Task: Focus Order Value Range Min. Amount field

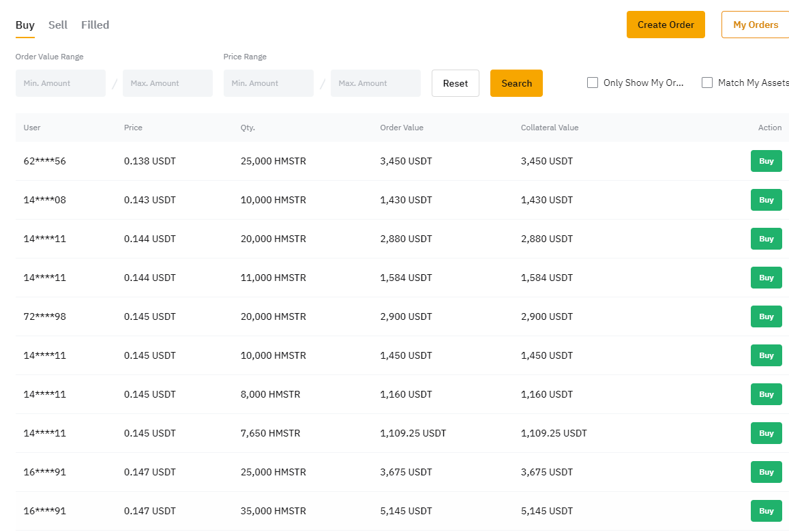Action: [61, 83]
